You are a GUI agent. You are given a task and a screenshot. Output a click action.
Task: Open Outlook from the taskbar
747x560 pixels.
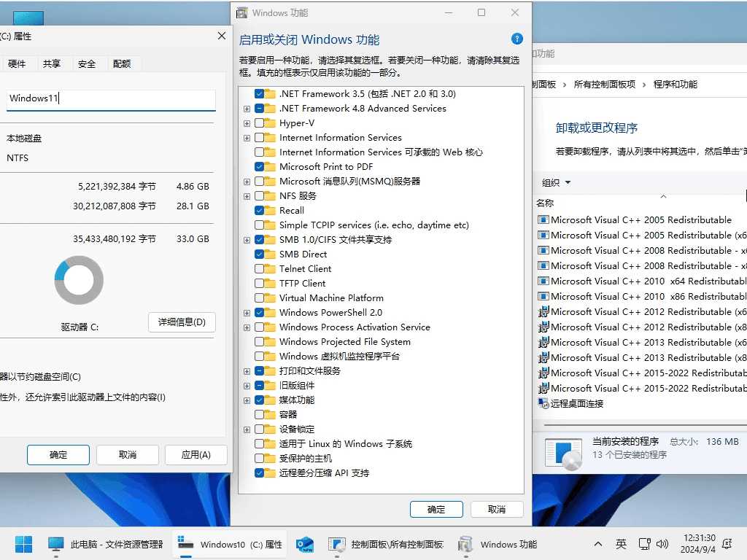pyautogui.click(x=304, y=544)
